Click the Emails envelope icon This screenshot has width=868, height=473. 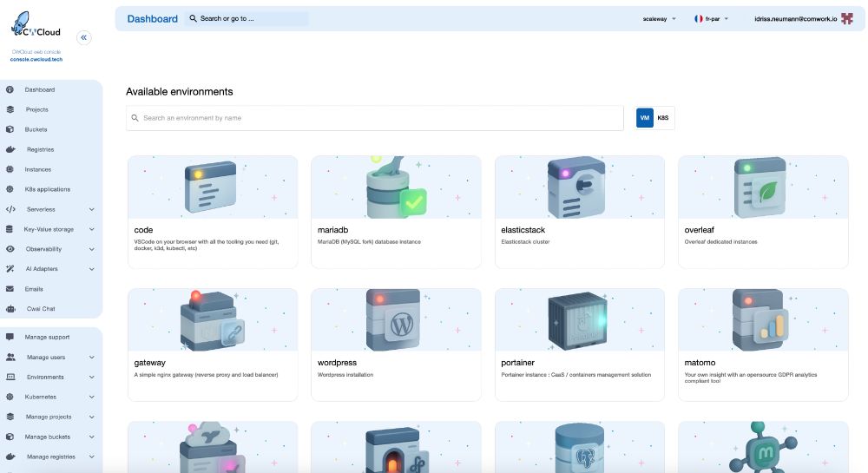coord(10,289)
